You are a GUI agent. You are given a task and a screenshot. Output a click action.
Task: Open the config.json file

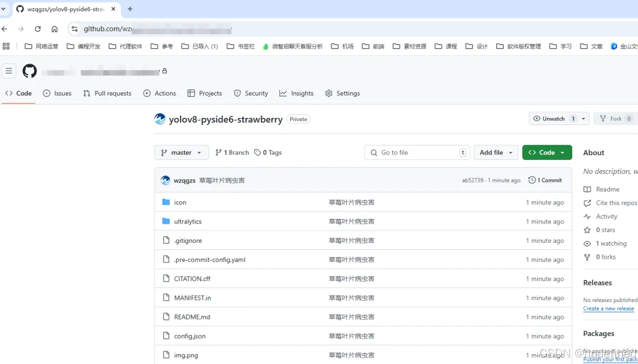[x=189, y=336]
